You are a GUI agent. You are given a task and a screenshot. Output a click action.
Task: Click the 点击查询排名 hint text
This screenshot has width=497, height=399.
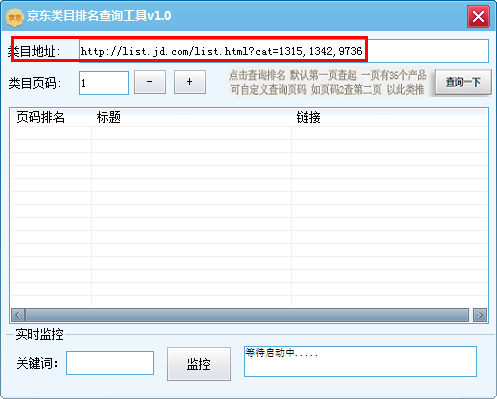328,82
